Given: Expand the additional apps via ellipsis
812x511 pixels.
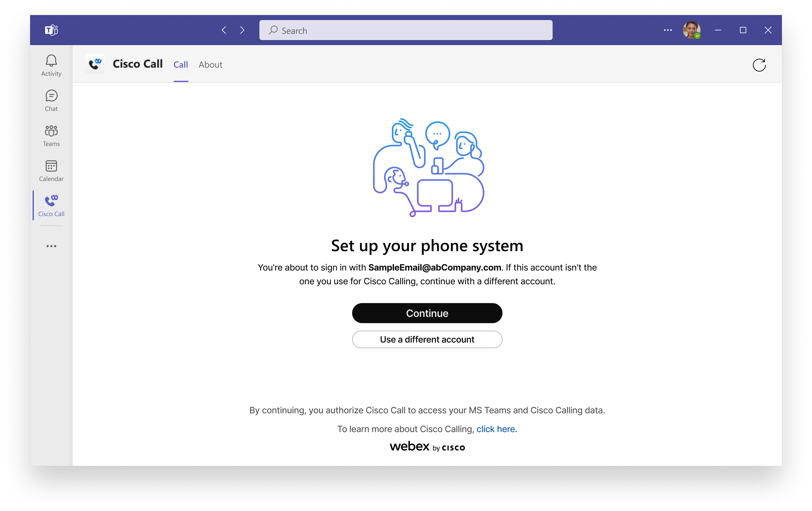Looking at the screenshot, I should 51,246.
